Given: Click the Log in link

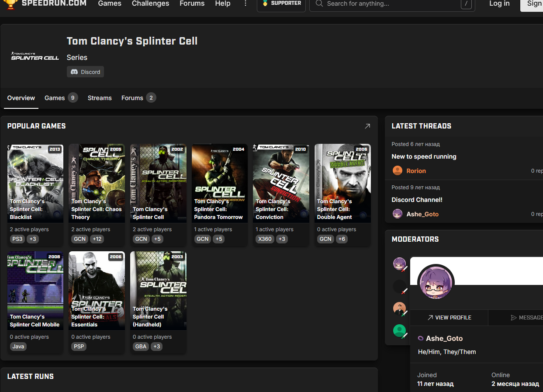Looking at the screenshot, I should coord(499,3).
